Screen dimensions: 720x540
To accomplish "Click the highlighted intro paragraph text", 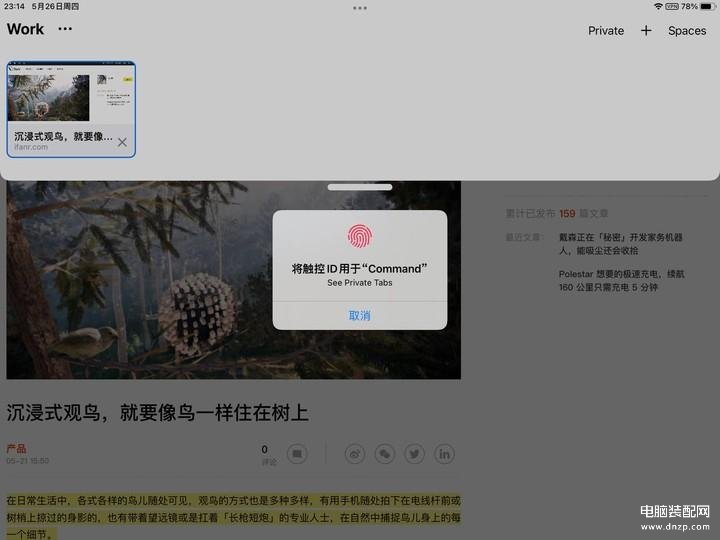I will tap(234, 517).
